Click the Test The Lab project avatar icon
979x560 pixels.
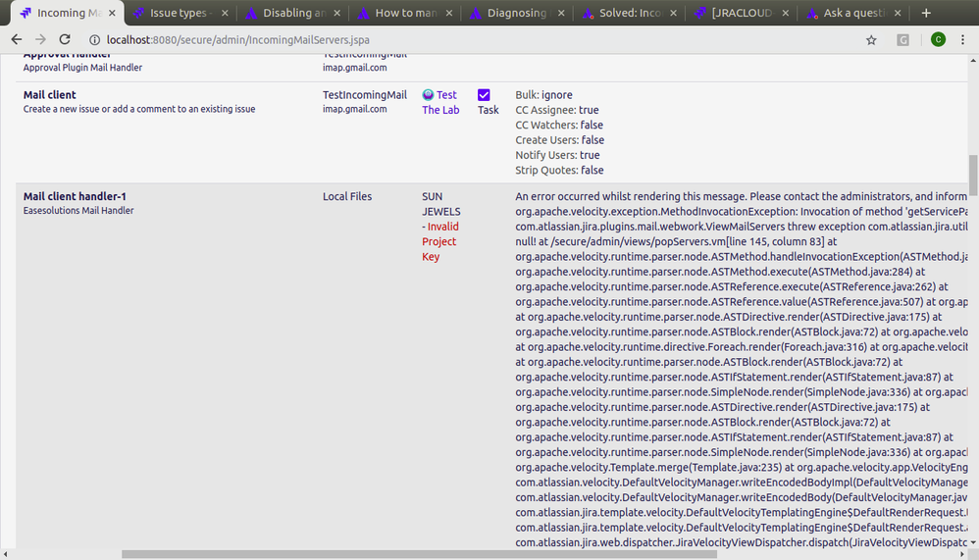coord(428,95)
